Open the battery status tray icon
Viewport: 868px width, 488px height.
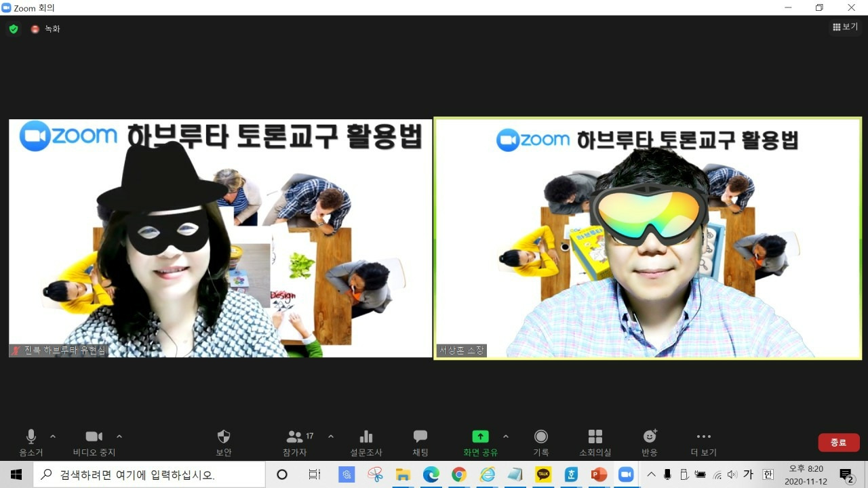701,474
